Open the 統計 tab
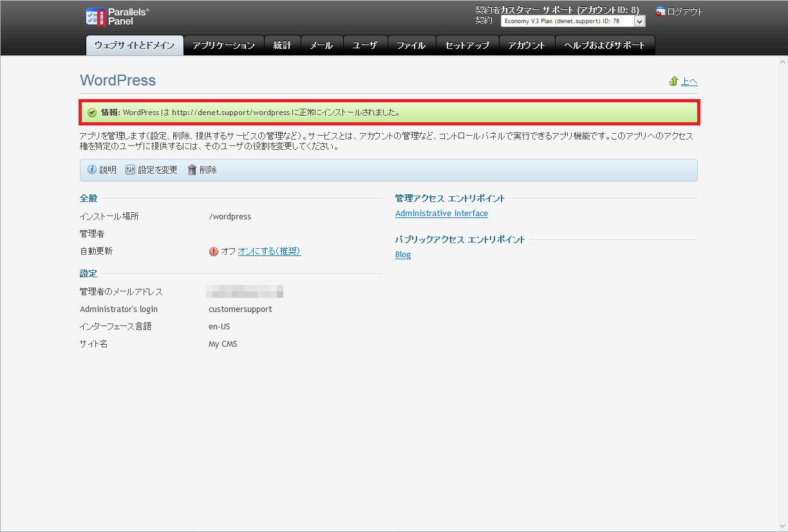The image size is (788, 532). [x=282, y=45]
